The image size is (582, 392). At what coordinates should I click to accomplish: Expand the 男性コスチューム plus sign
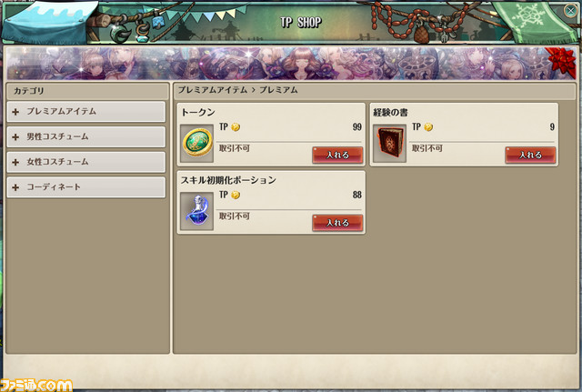tap(15, 137)
